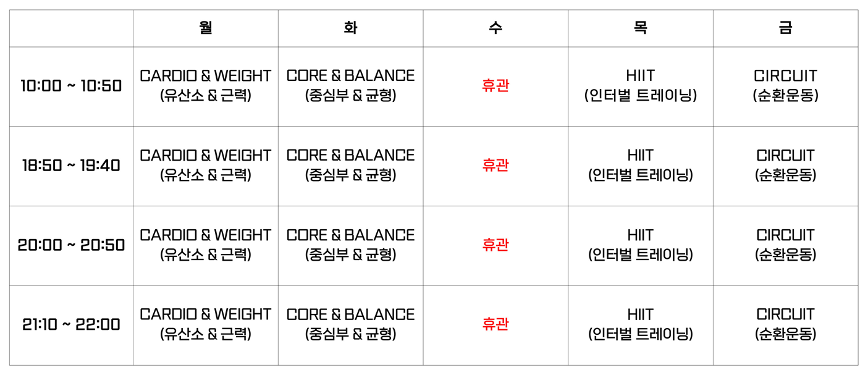Select the 18:50 ~ 19:40 time slot
This screenshot has height=375, width=868.
[71, 166]
